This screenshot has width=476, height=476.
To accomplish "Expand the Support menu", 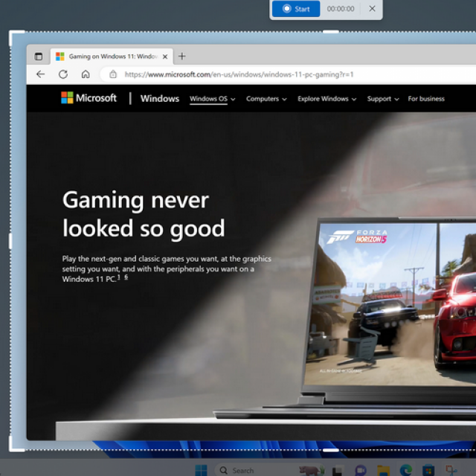I will [383, 99].
